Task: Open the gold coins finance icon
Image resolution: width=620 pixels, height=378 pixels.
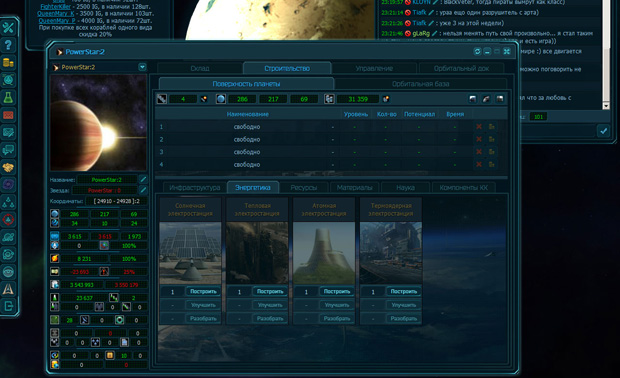Action: [8, 62]
